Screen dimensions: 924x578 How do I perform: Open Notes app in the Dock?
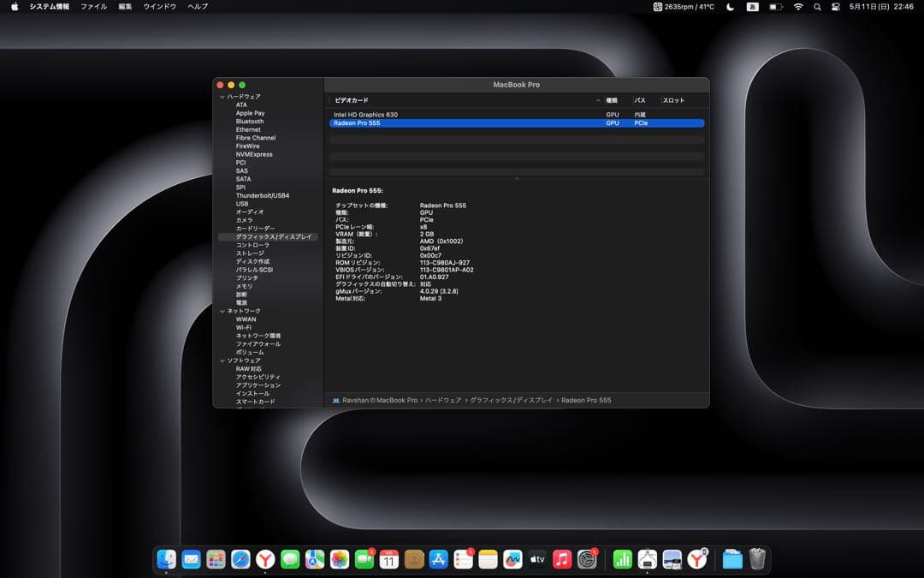[x=488, y=558]
